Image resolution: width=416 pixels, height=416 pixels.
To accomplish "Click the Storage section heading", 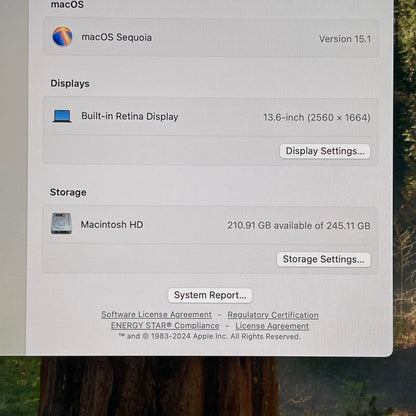I will point(68,192).
